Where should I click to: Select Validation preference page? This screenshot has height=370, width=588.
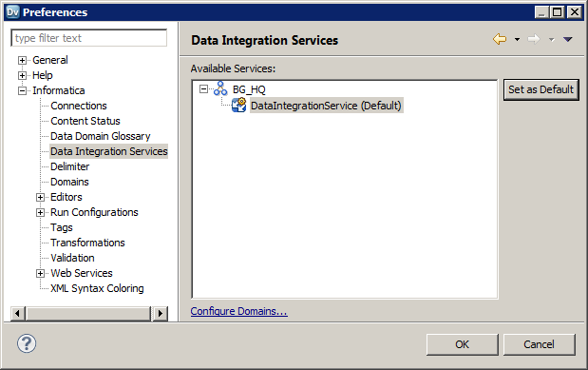[72, 258]
